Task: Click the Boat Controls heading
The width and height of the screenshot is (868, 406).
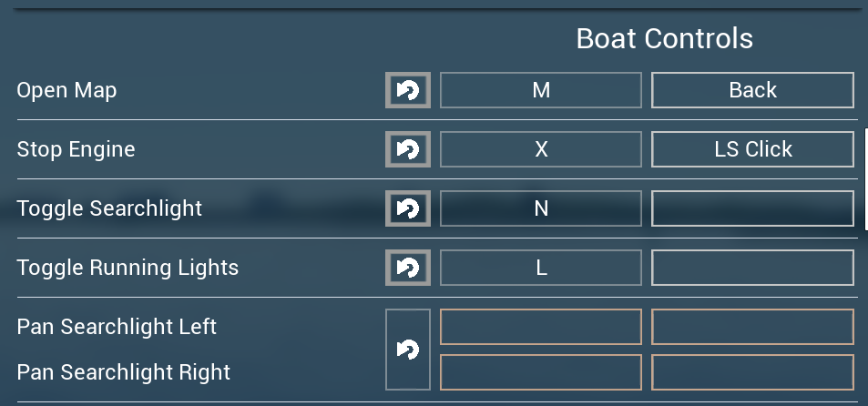Action: coord(664,39)
